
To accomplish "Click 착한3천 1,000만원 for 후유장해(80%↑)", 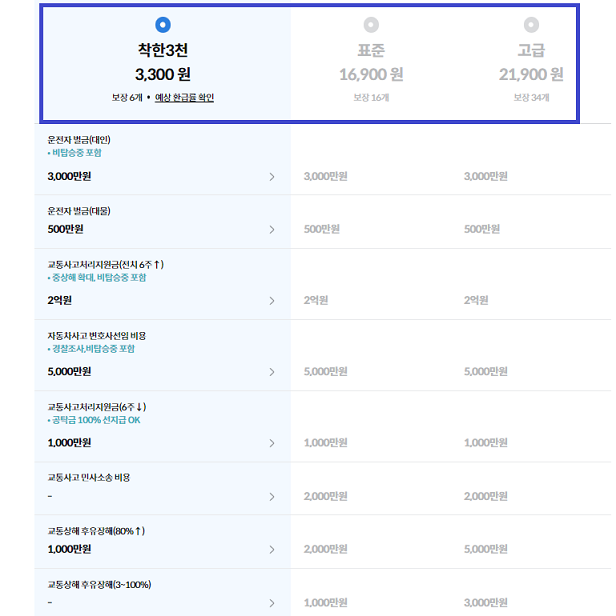I will (x=70, y=549).
